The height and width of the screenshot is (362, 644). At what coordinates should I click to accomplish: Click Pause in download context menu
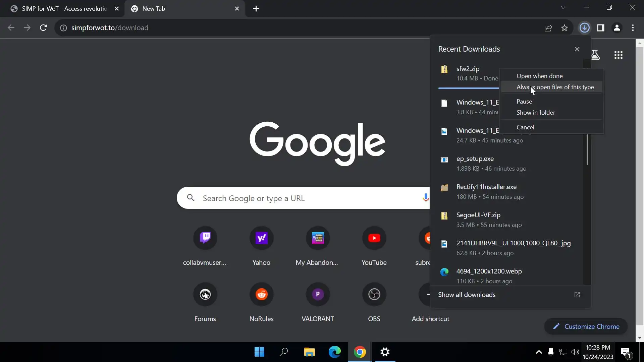(524, 102)
